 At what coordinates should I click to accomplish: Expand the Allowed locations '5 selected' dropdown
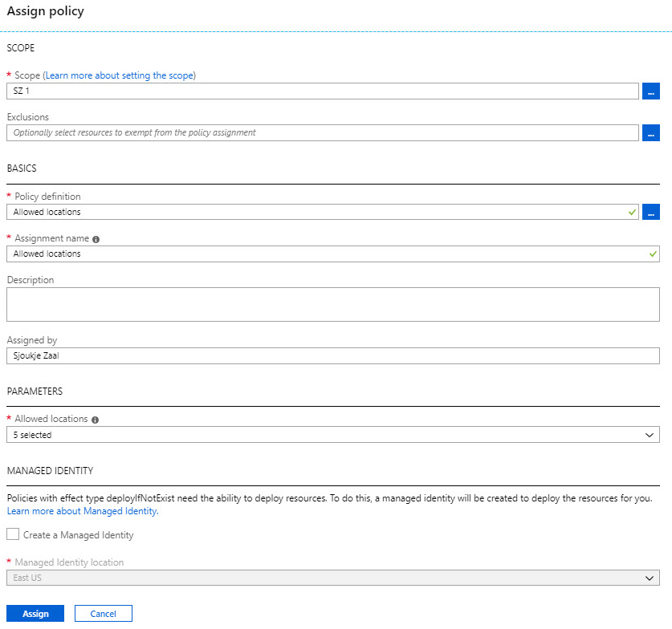tap(333, 435)
